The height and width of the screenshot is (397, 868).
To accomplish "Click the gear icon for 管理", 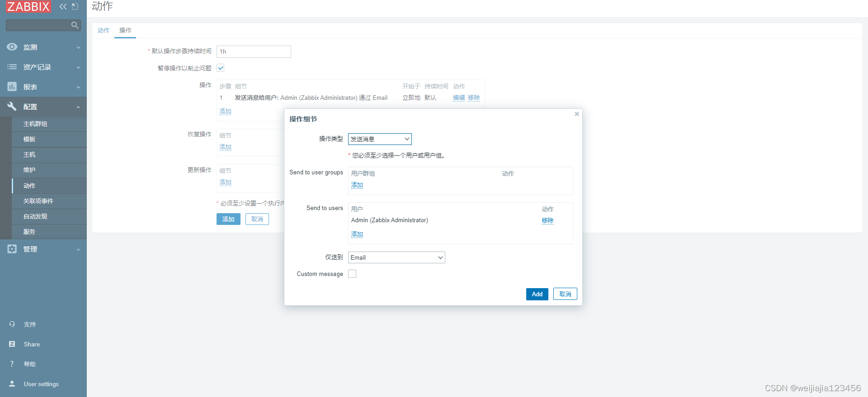I will pos(12,249).
